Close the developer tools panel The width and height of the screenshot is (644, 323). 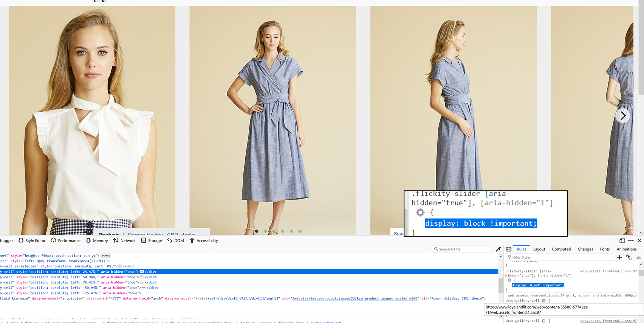point(639,241)
